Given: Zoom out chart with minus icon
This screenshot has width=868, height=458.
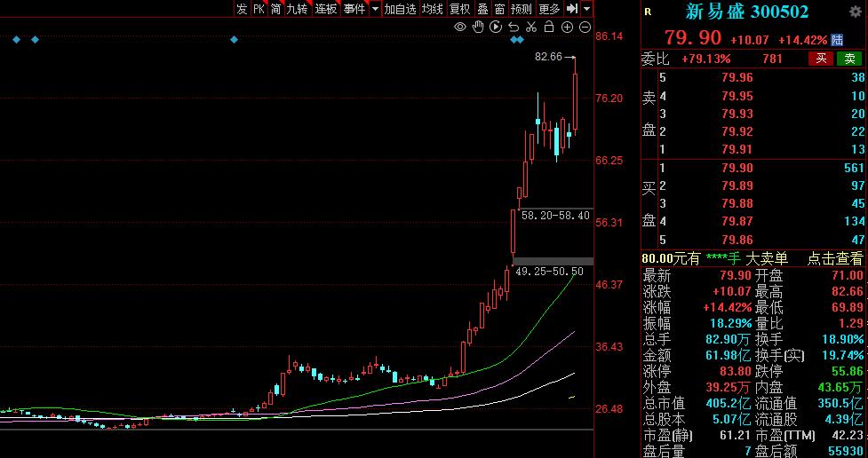Looking at the screenshot, I should pyautogui.click(x=585, y=28).
